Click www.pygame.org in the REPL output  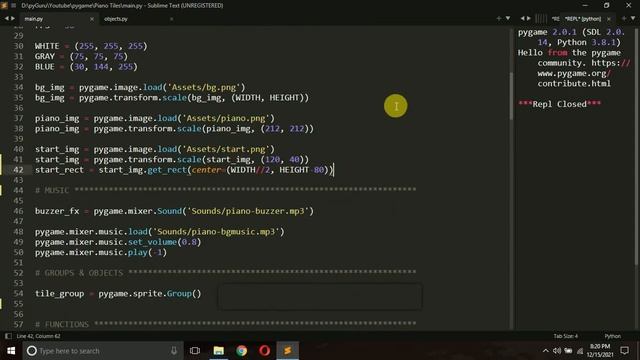coord(572,73)
